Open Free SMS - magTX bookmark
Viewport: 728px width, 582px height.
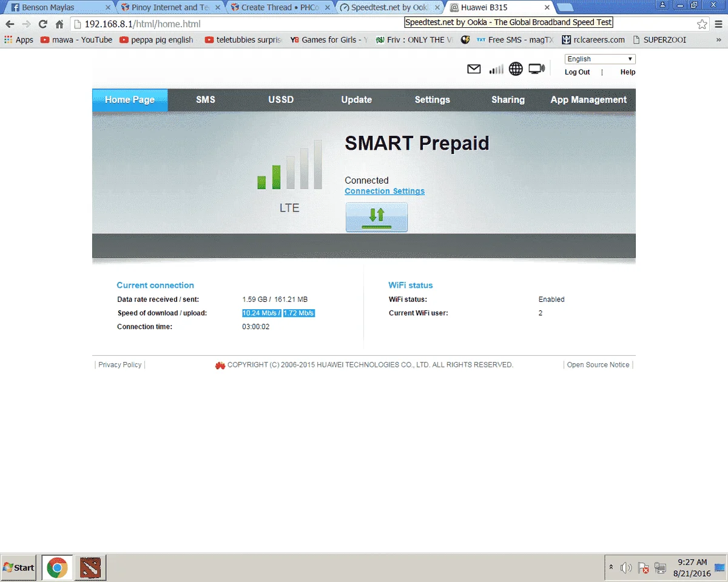(515, 40)
